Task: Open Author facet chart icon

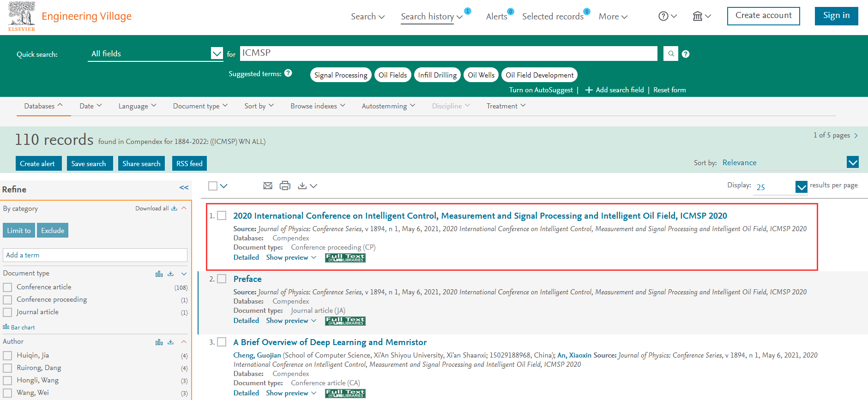Action: (159, 342)
